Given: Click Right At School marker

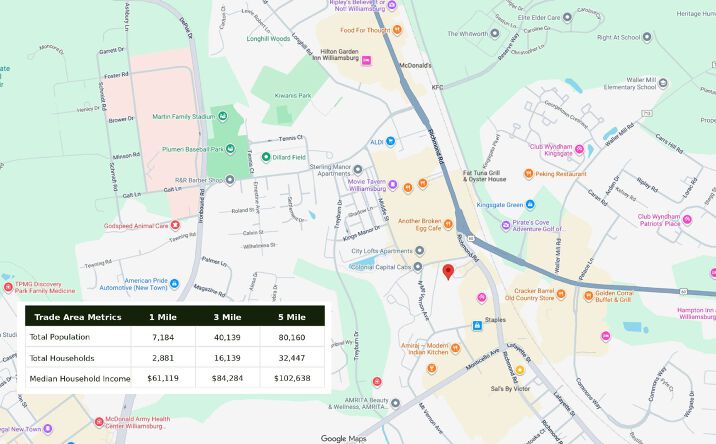Looking at the screenshot, I should point(647,37).
